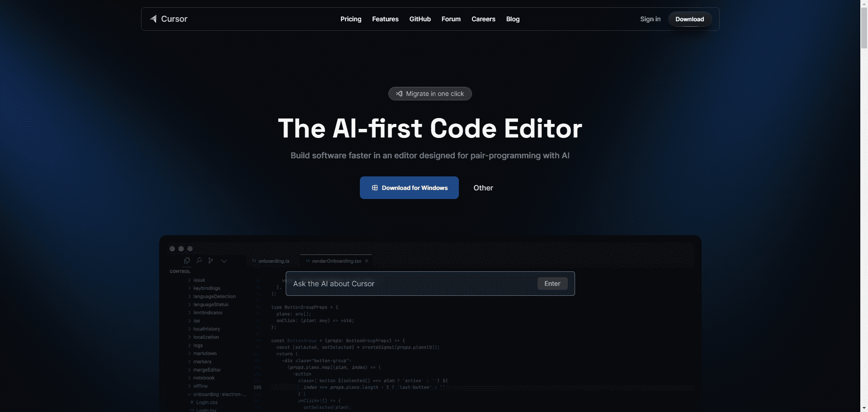Click the heading The AI-first Code Editor
Image resolution: width=868 pixels, height=412 pixels.
pyautogui.click(x=430, y=128)
